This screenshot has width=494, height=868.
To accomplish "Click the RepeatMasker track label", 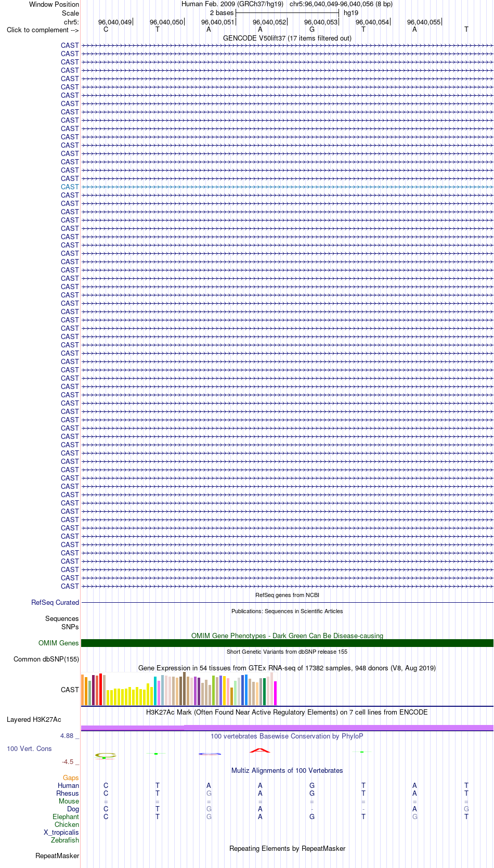I will click(x=57, y=856).
